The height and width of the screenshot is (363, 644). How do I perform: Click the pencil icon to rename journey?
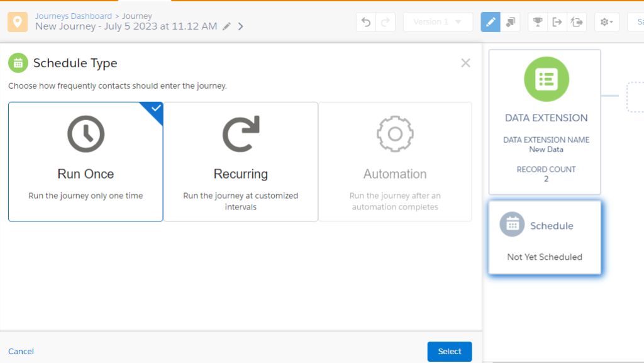[227, 26]
